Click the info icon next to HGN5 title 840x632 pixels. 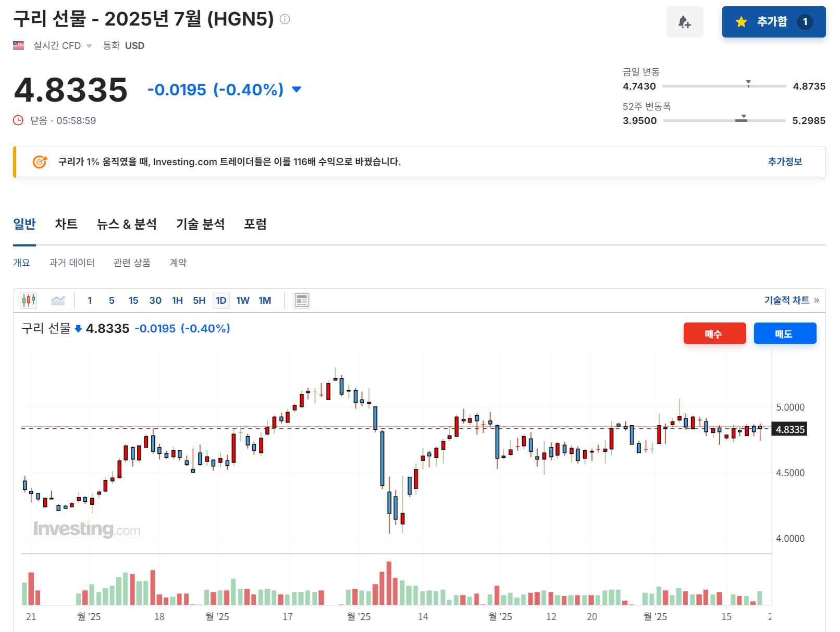[284, 20]
